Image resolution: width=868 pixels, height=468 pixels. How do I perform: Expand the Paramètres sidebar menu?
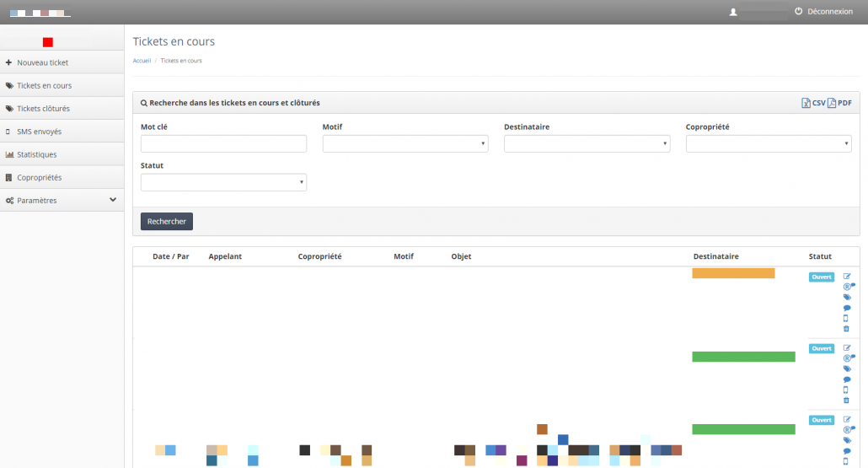(x=62, y=201)
